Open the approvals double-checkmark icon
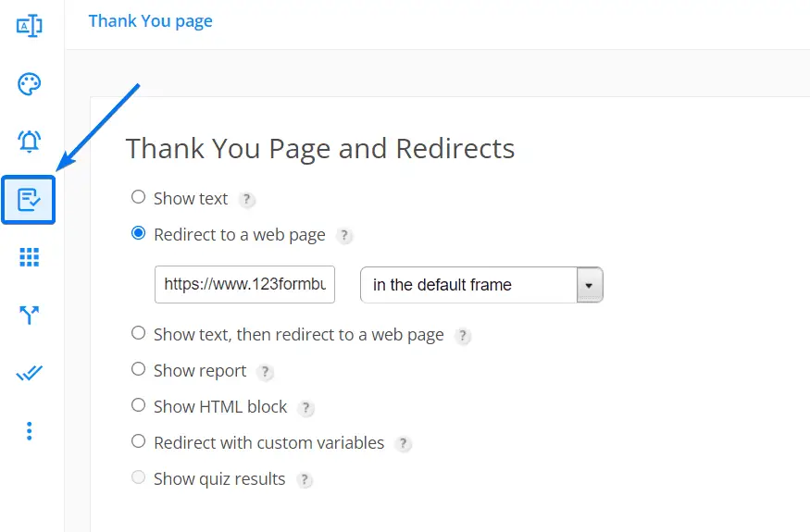The height and width of the screenshot is (532, 810). [29, 373]
